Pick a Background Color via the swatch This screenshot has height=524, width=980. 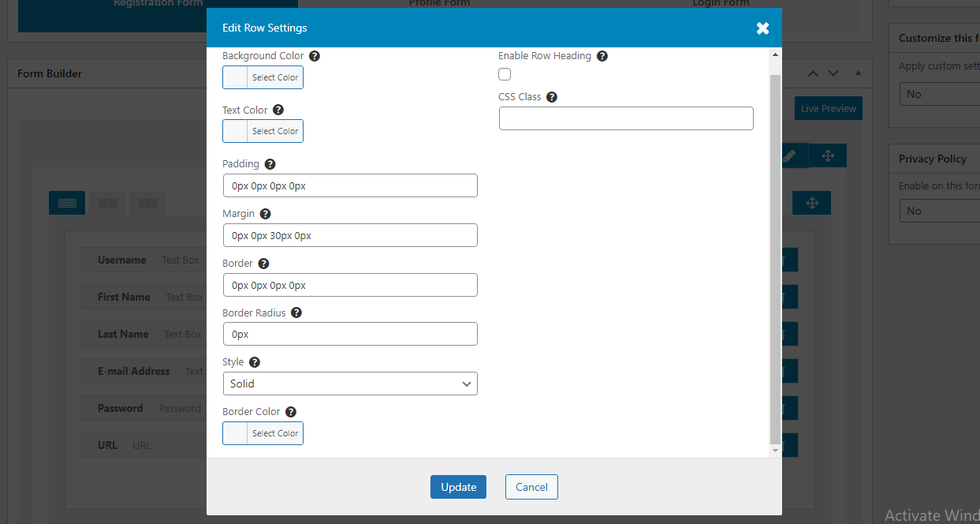coord(234,77)
